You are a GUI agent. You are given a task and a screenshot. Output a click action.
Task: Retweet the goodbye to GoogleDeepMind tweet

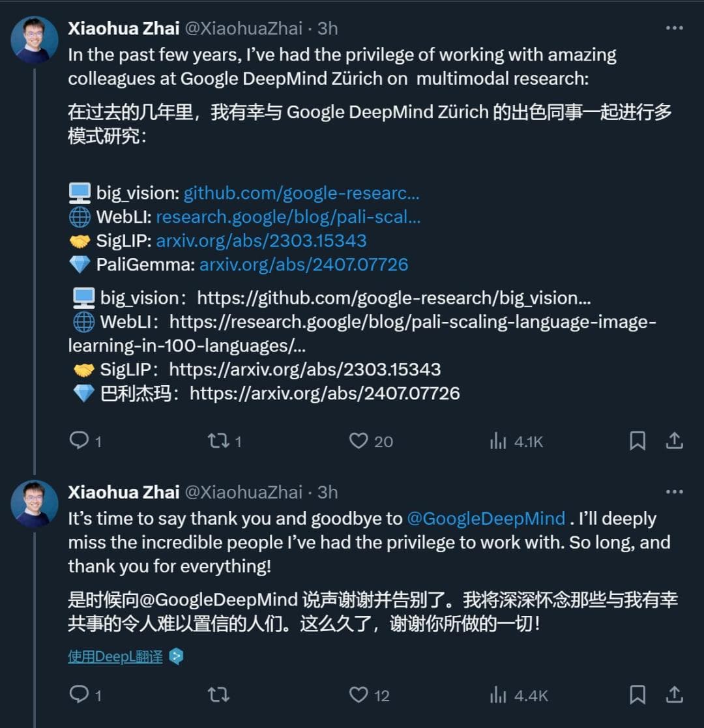(x=218, y=695)
